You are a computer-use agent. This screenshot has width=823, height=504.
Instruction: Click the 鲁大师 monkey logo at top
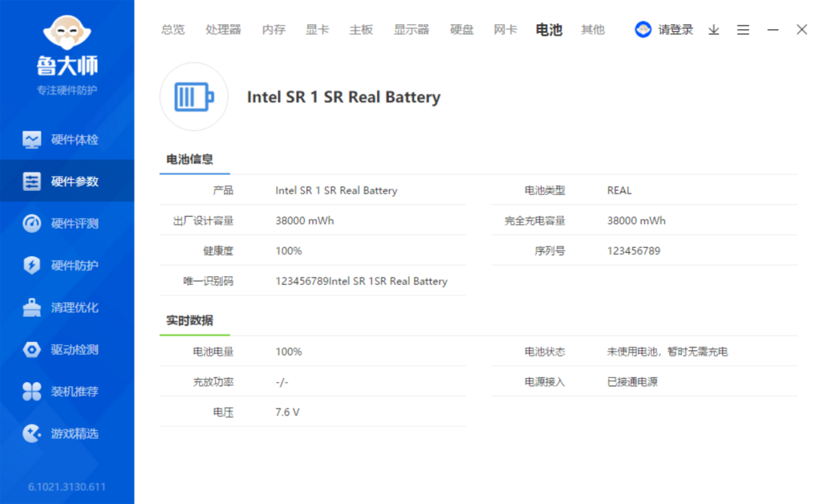click(67, 31)
